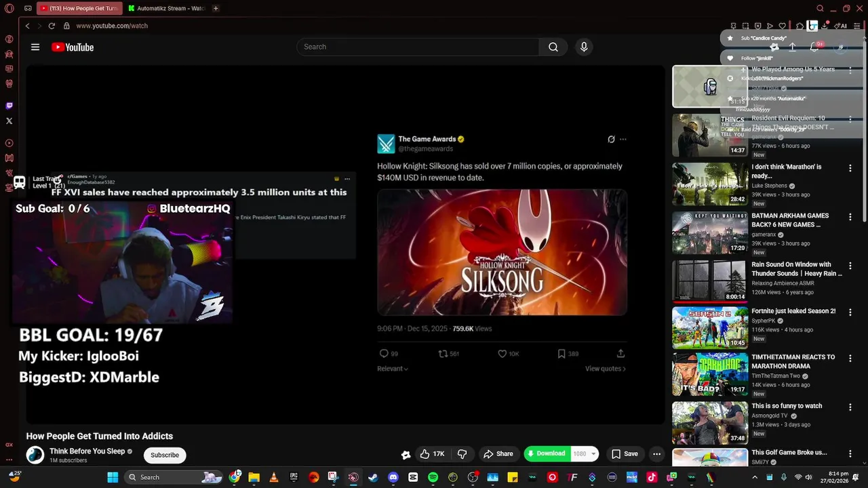Open the Rain Sound On Window thumbnail

coord(710,281)
